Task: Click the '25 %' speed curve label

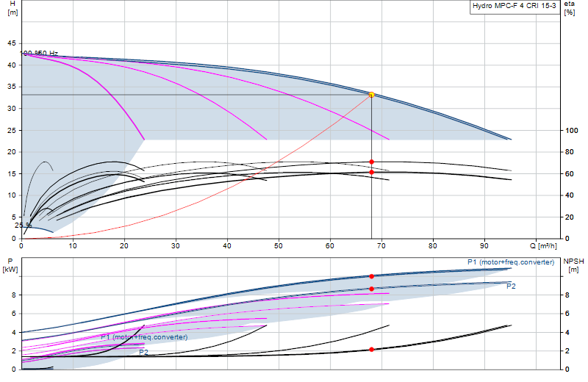Action: coord(23,226)
